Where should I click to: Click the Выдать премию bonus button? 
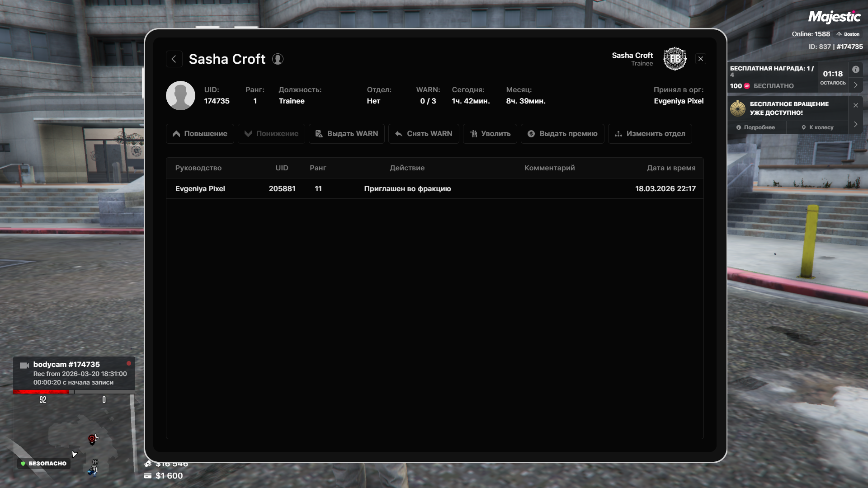(x=562, y=134)
